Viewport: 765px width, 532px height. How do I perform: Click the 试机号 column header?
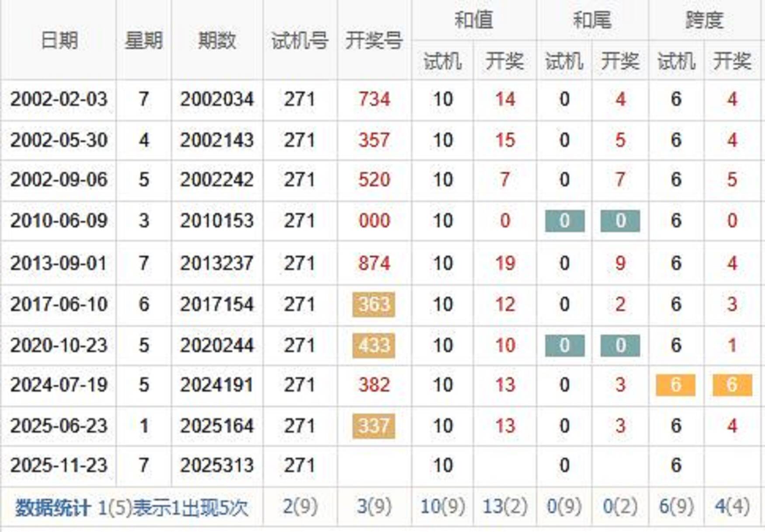tap(300, 41)
